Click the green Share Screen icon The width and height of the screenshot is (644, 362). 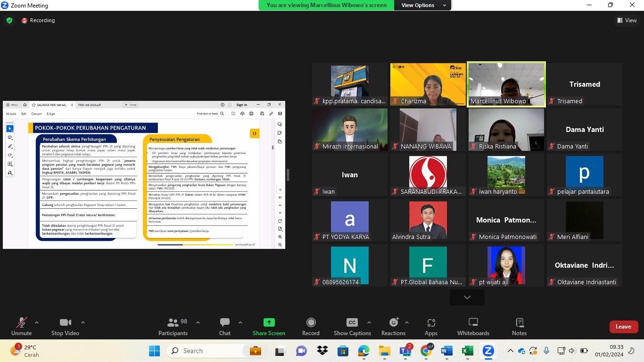269,322
